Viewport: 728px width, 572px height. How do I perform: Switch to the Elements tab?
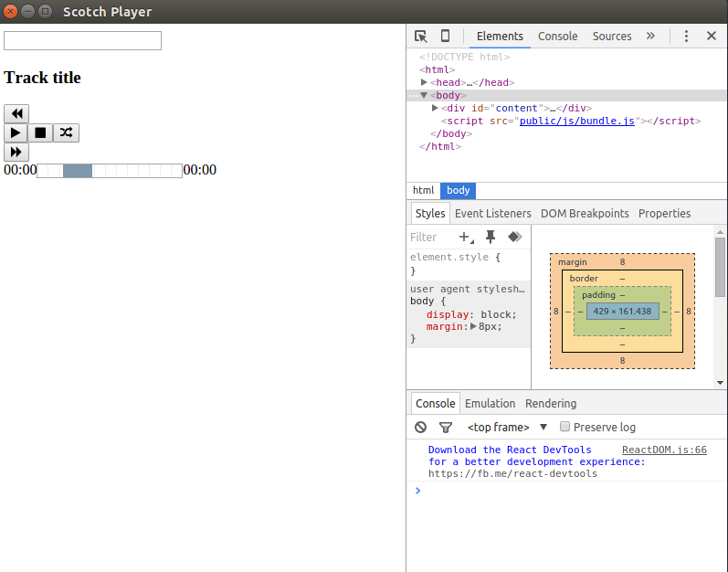point(500,37)
